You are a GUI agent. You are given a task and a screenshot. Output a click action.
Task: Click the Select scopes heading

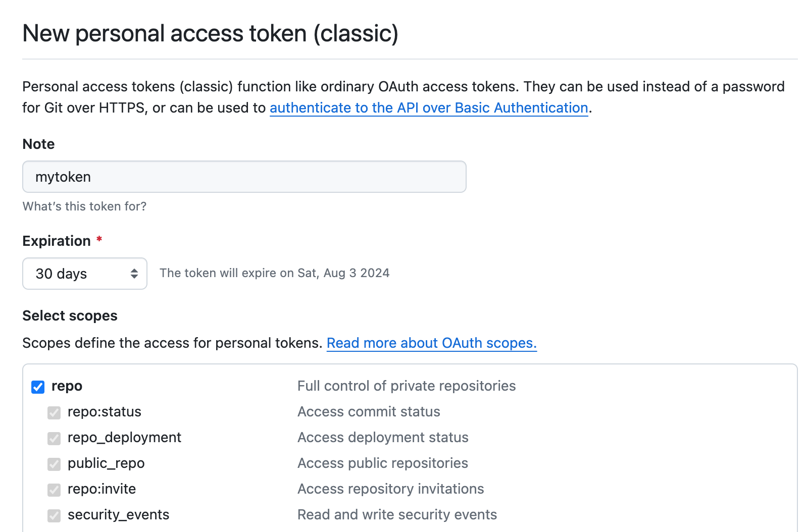pyautogui.click(x=70, y=315)
